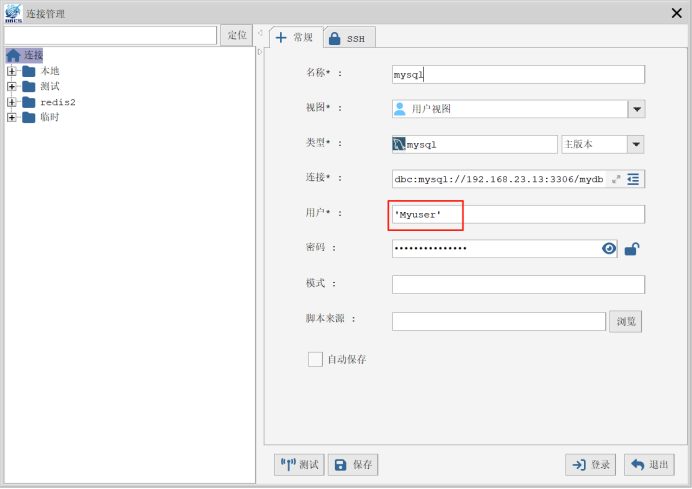This screenshot has height=489, width=692.
Task: Click the user avatar icon in 视图
Action: click(x=400, y=109)
